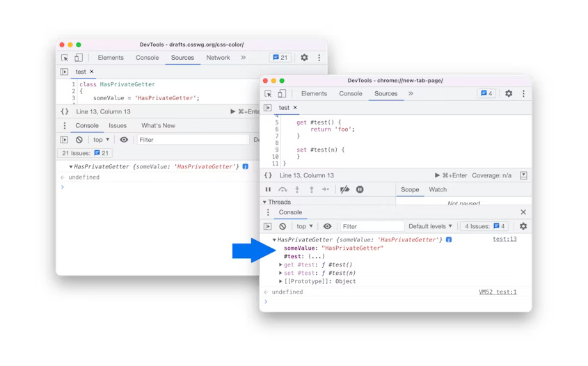Open Default levels dropdown
The image size is (588, 366).
pyautogui.click(x=430, y=227)
